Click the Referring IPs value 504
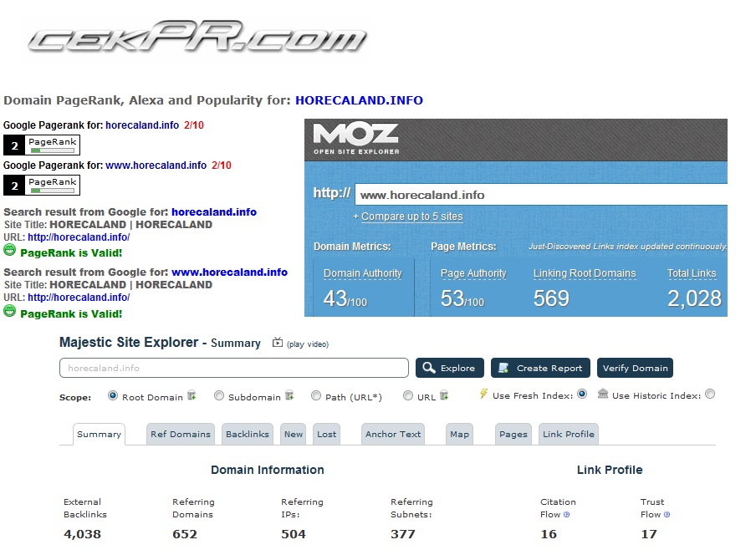Viewport: 756px width, 555px height. (294, 534)
